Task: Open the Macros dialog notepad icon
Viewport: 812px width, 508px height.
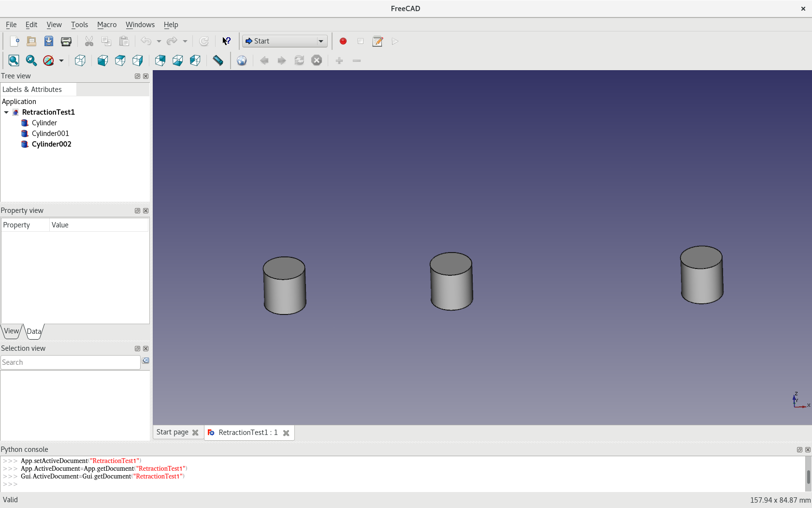Action: [378, 41]
